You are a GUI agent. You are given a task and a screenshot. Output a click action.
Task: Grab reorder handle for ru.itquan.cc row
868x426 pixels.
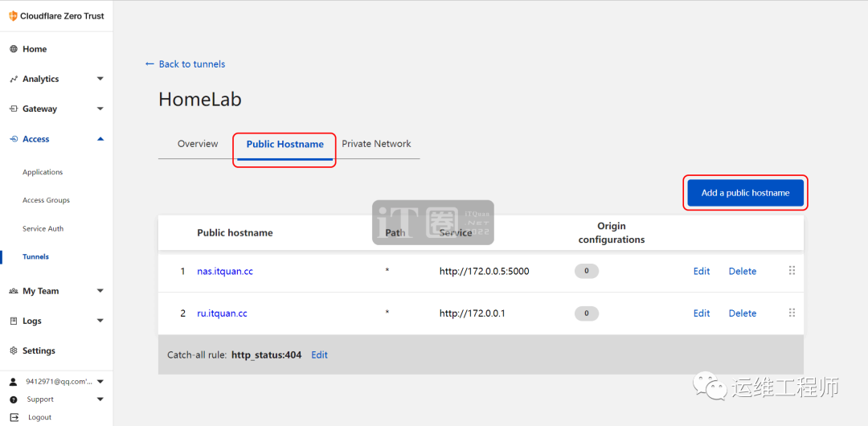click(792, 313)
